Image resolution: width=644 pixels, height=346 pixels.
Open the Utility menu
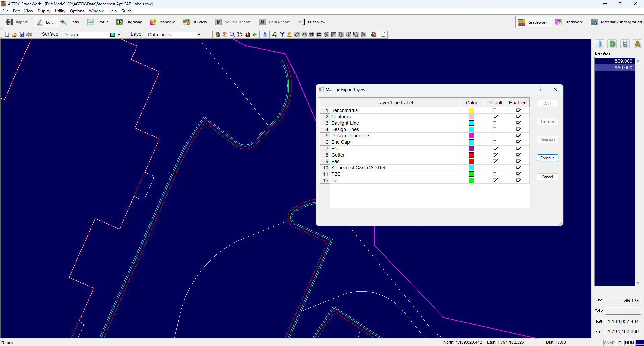click(x=60, y=11)
